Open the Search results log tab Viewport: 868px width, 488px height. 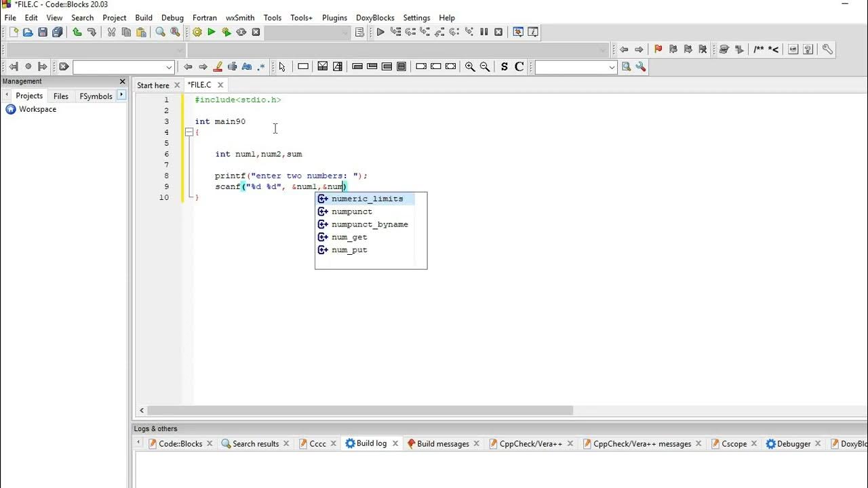tap(256, 444)
